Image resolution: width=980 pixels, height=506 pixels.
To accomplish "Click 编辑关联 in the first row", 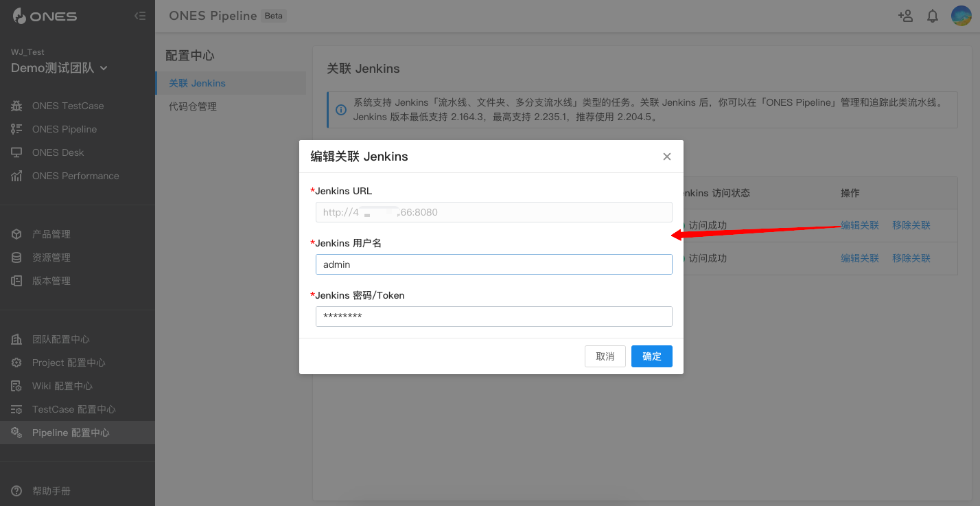I will click(860, 225).
